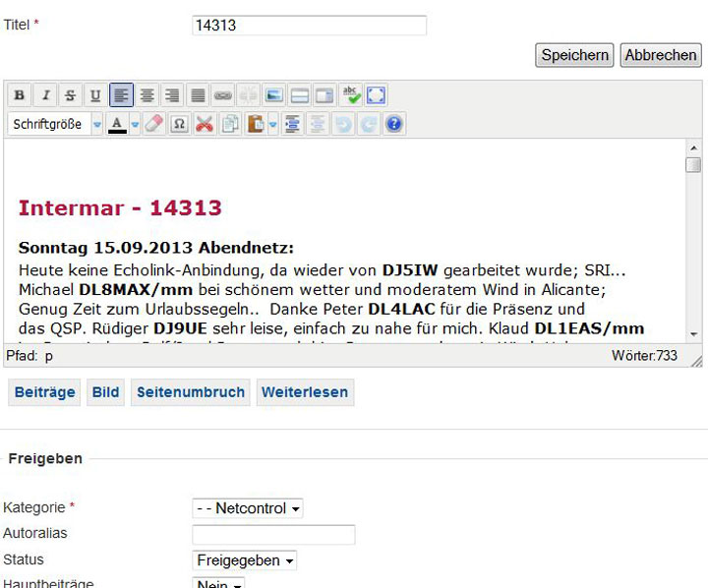Focus the Titel input field
The image size is (708, 588).
pos(310,26)
